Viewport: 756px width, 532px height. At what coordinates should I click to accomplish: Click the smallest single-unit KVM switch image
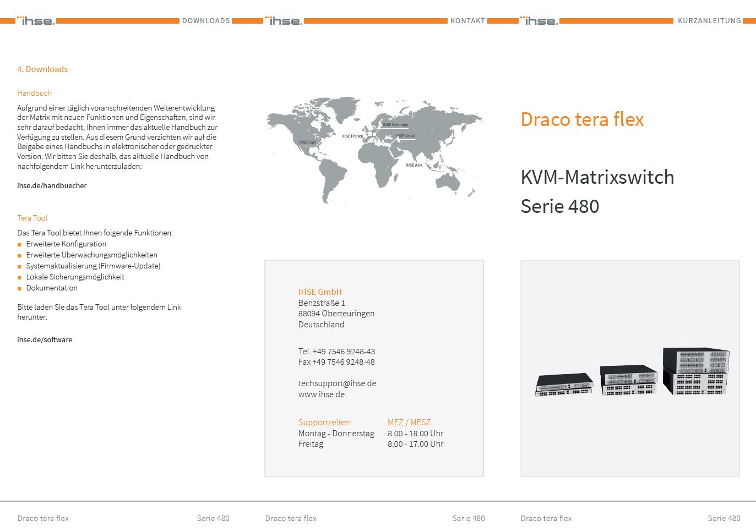click(564, 385)
